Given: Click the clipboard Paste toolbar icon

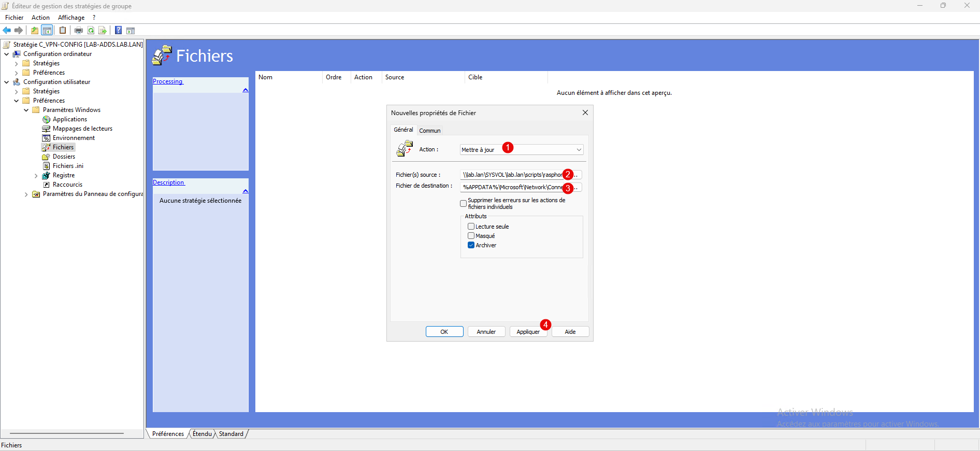Looking at the screenshot, I should click(63, 31).
